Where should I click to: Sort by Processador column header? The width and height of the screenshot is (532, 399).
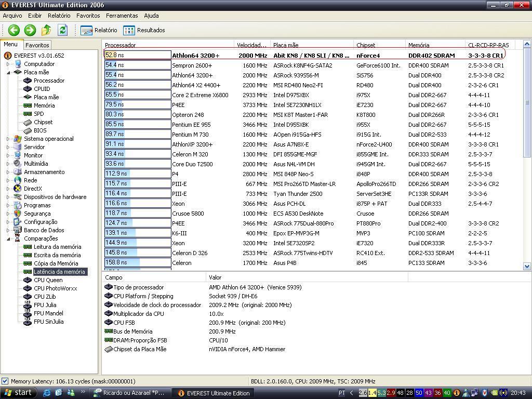pyautogui.click(x=168, y=45)
